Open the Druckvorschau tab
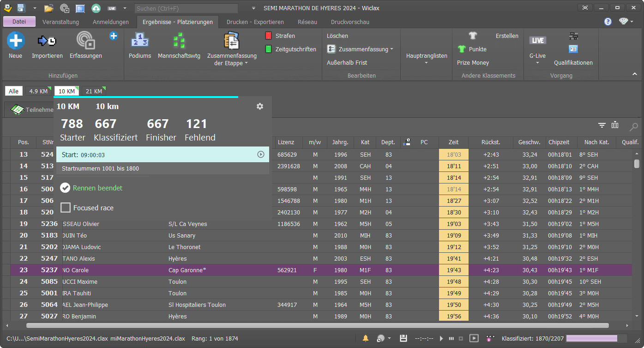 (x=350, y=22)
